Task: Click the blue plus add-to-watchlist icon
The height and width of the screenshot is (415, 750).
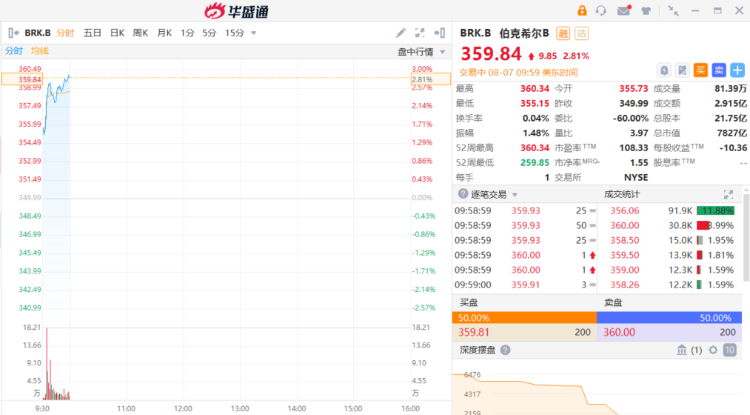Action: [x=737, y=70]
